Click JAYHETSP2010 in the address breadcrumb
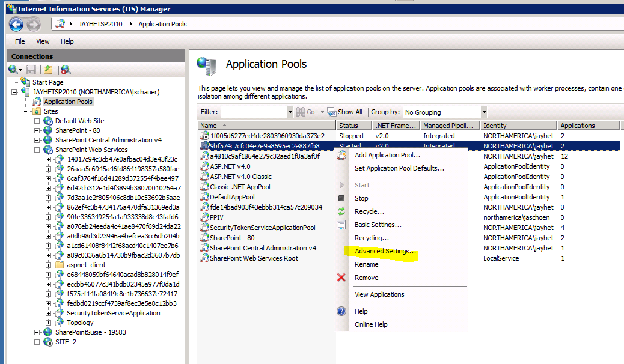The image size is (624, 364). click(x=100, y=24)
